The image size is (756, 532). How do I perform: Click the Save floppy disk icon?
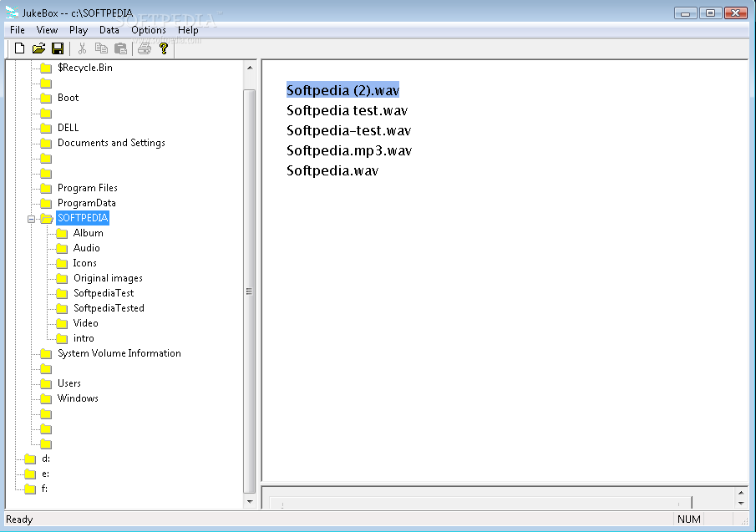coord(58,48)
